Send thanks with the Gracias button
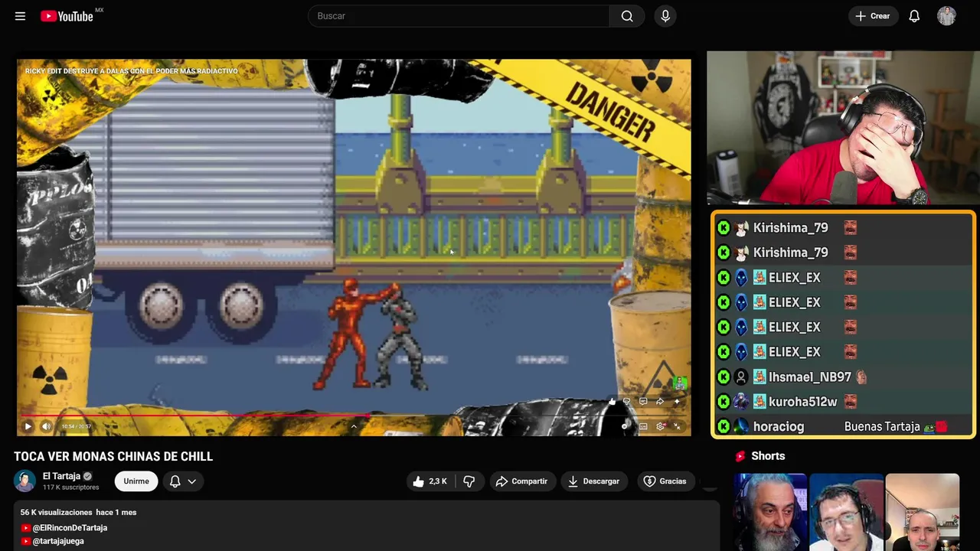The width and height of the screenshot is (980, 551). point(665,481)
